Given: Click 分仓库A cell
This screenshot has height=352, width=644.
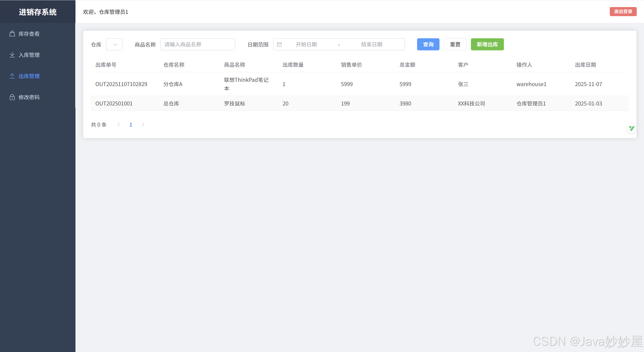Looking at the screenshot, I should click(x=173, y=84).
